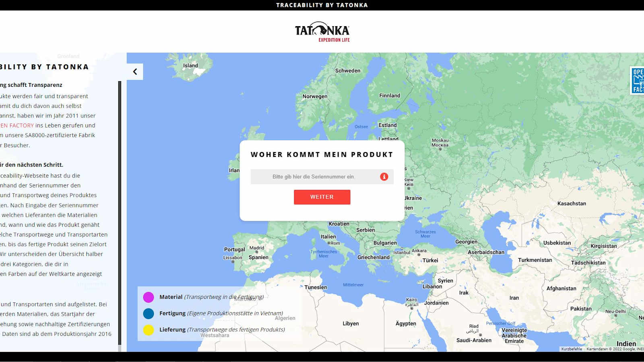Click the Tatonka Expedition Life logo
Screen dimensions: 644x362
click(322, 31)
